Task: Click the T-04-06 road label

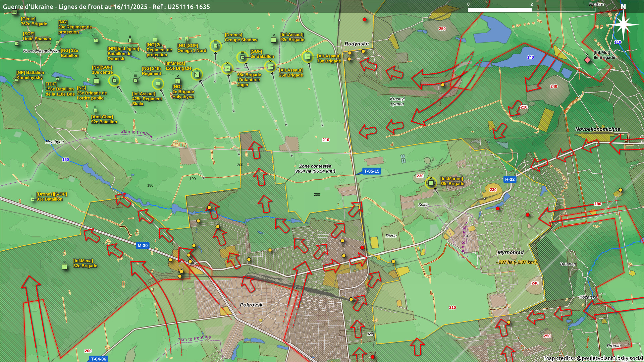Action: click(x=98, y=359)
